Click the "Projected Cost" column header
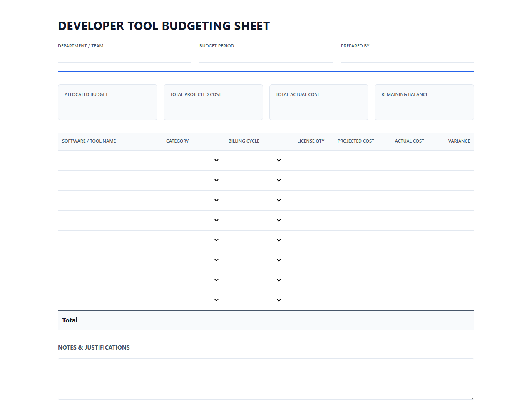The image size is (532, 419). 356,141
